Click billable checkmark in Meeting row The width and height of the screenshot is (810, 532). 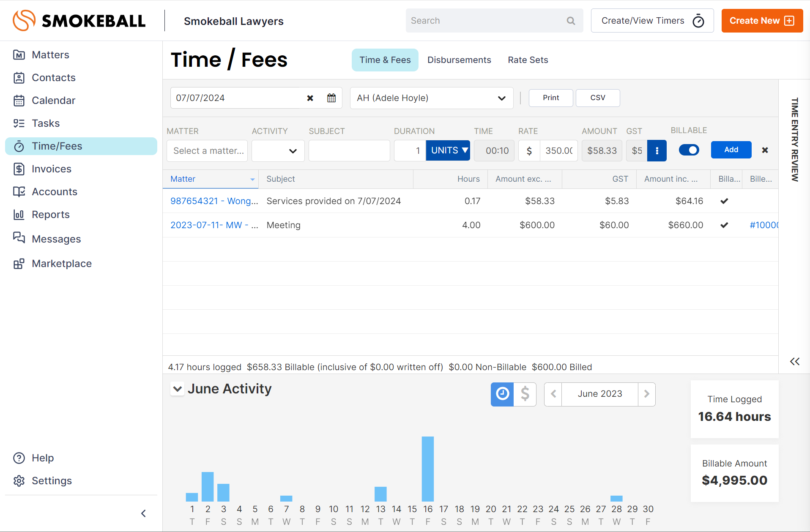pyautogui.click(x=724, y=225)
